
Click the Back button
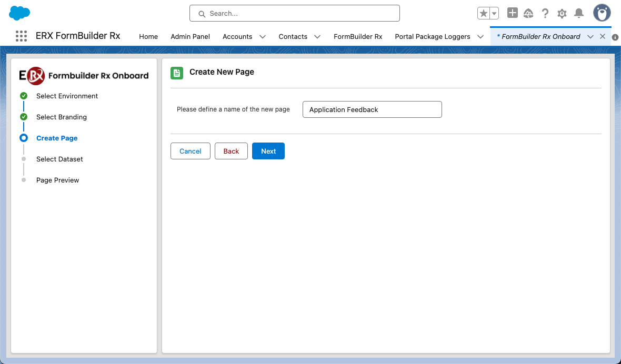coord(231,151)
